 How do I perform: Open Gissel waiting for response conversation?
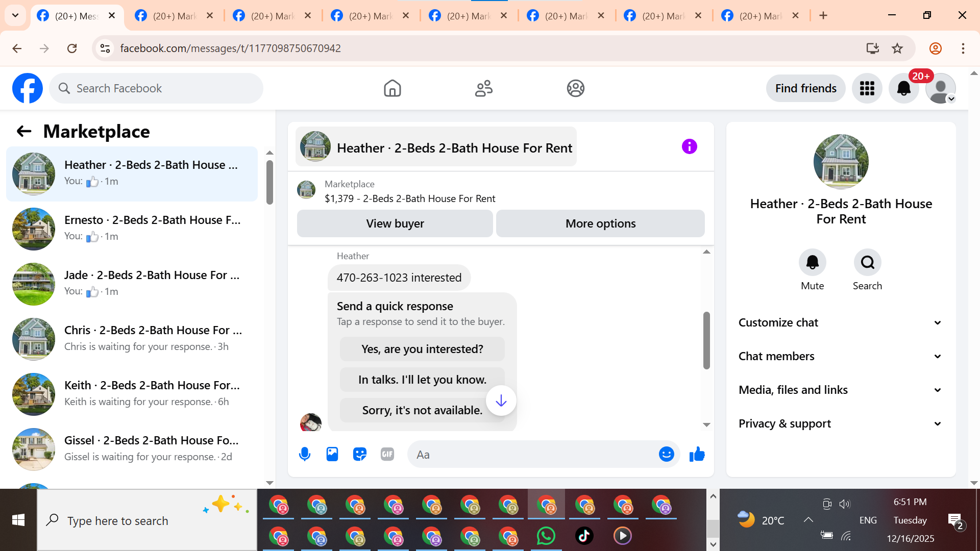132,449
